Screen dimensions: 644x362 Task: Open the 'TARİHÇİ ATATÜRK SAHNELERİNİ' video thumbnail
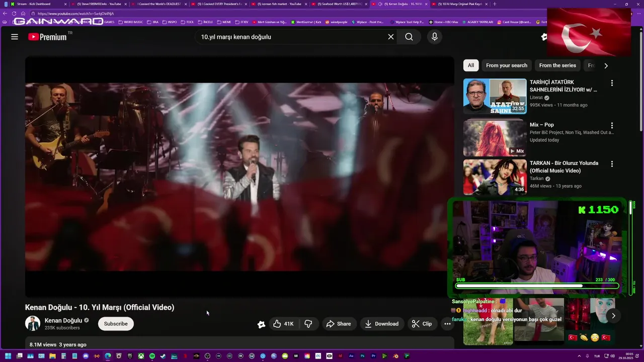495,96
